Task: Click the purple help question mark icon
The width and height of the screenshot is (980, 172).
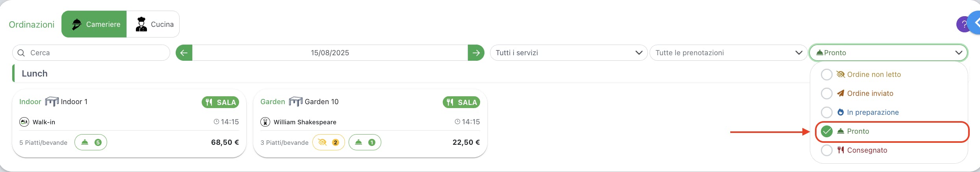Action: click(963, 24)
